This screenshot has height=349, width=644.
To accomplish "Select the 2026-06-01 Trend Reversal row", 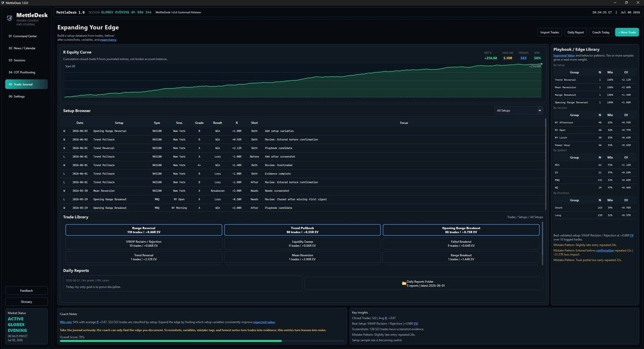I will [x=303, y=148].
